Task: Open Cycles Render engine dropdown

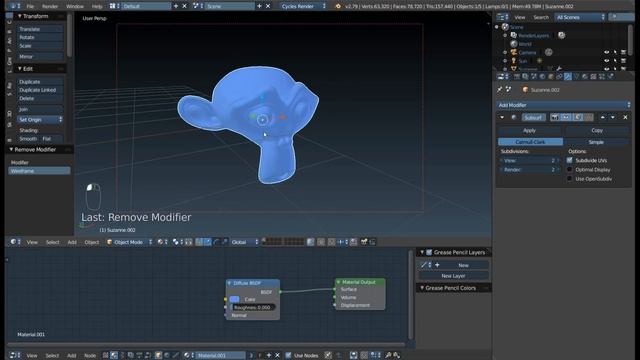Action: pos(303,6)
